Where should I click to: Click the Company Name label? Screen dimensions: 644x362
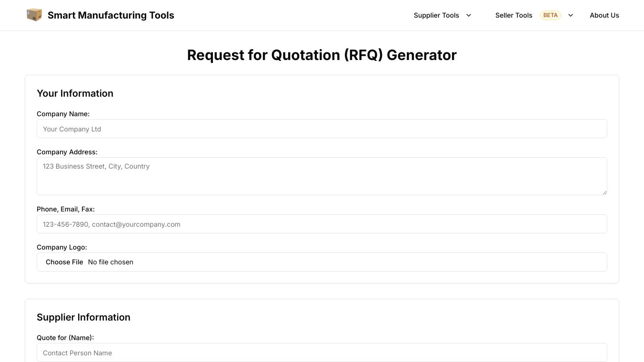click(63, 114)
